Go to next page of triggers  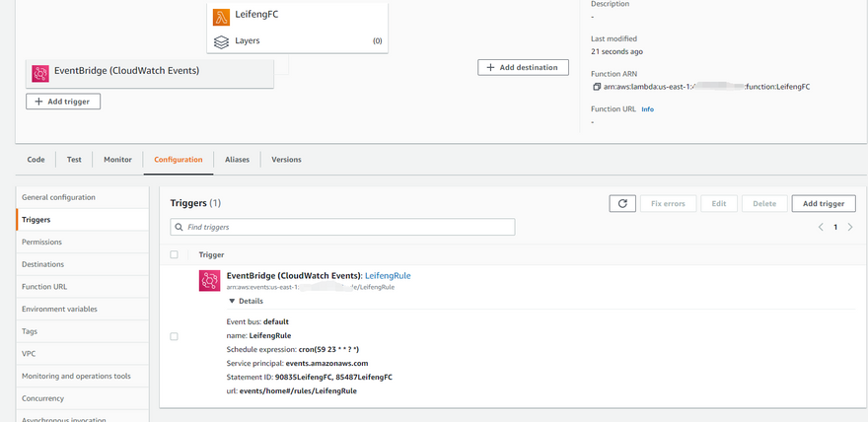[850, 228]
